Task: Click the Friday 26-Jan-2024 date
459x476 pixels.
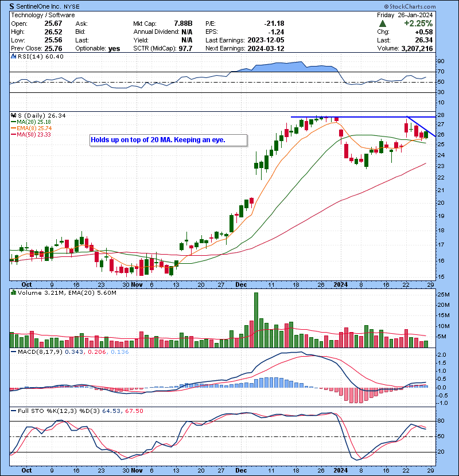Action: tap(405, 15)
